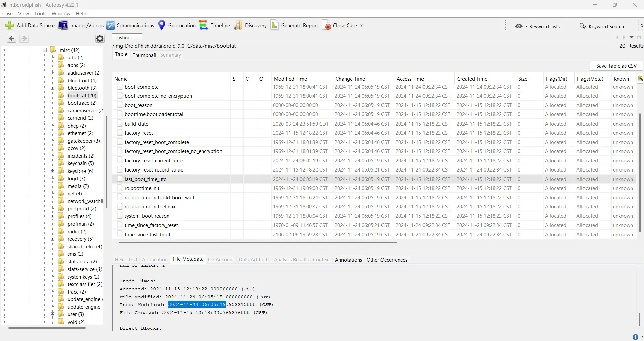Switch to the Other Occurrences tab
The image size is (644, 341).
coord(387,260)
